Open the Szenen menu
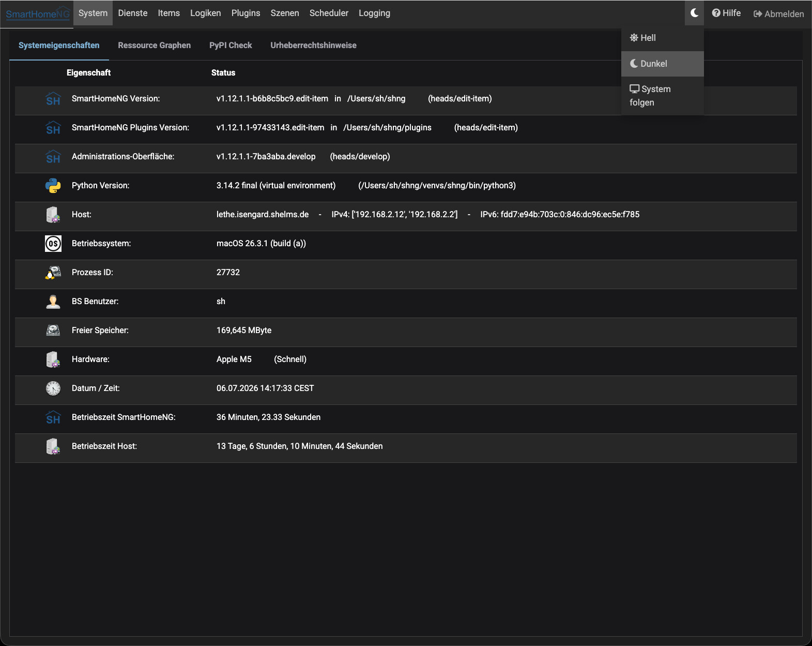 [x=285, y=13]
